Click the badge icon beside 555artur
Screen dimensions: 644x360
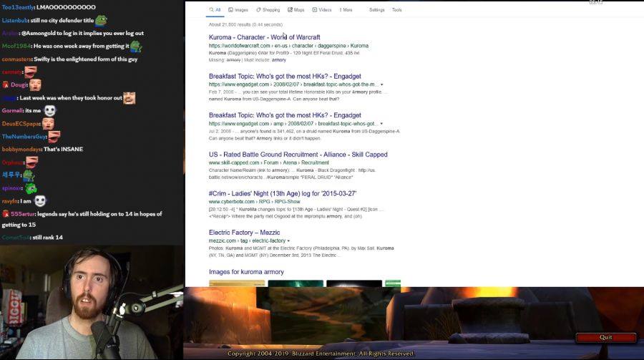(5, 214)
